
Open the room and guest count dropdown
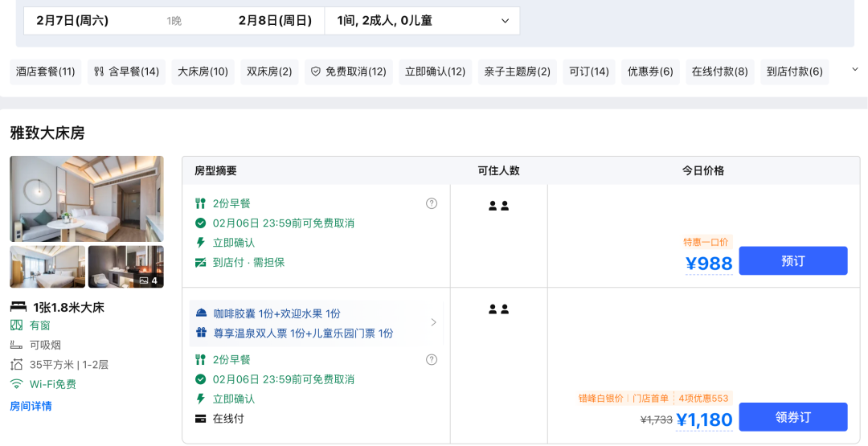[423, 21]
